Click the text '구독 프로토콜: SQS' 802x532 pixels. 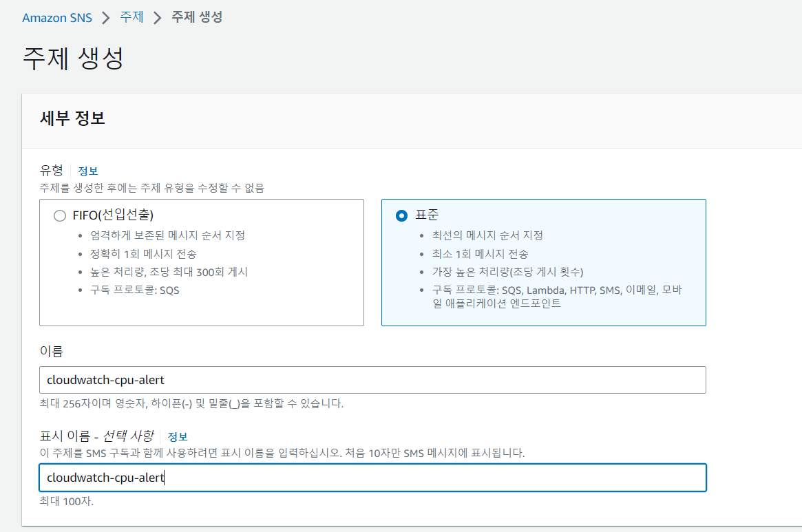pos(134,290)
